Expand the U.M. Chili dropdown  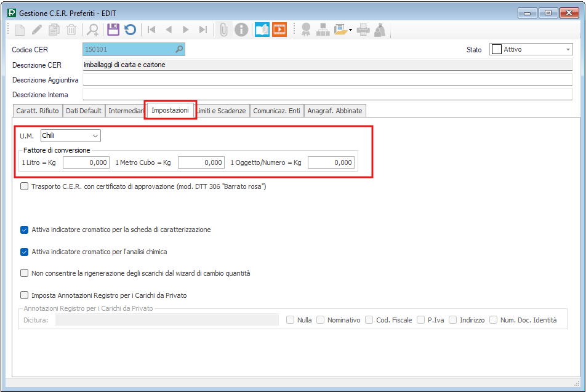(x=95, y=135)
